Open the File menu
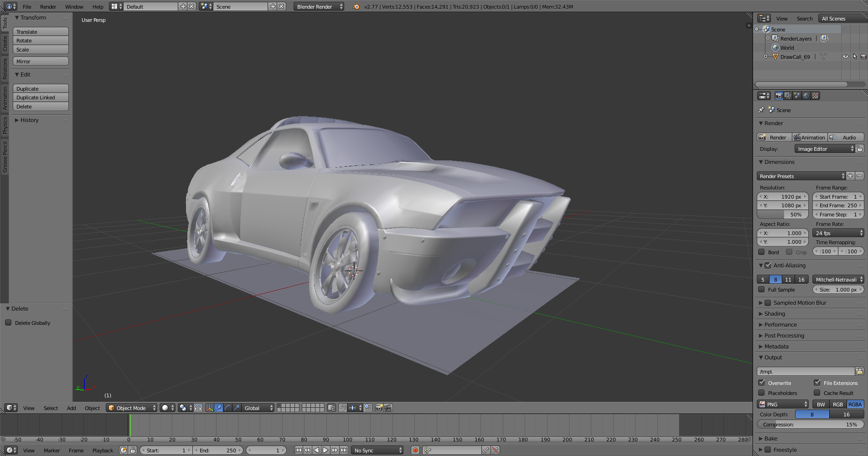Screen dimensions: 868x456 (27, 6)
